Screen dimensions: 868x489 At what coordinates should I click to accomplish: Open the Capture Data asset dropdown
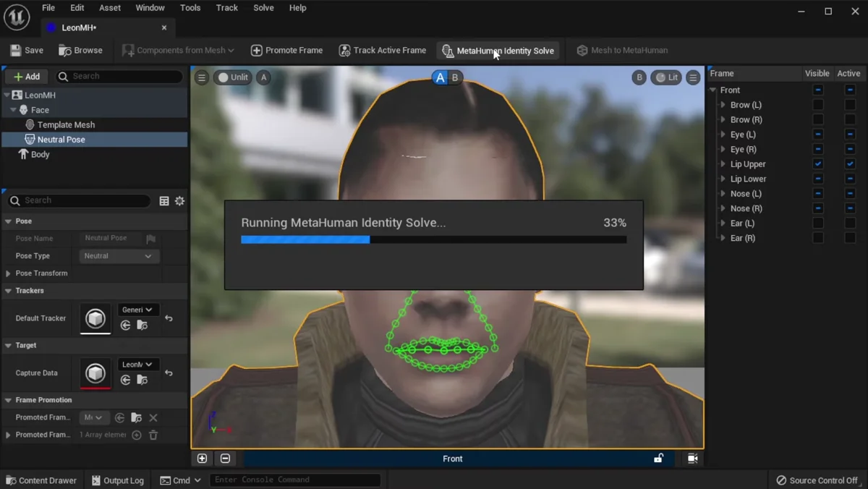tap(137, 365)
